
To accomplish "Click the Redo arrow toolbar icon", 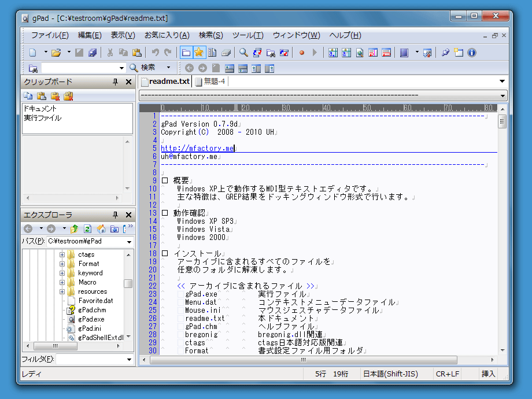I will (x=168, y=53).
